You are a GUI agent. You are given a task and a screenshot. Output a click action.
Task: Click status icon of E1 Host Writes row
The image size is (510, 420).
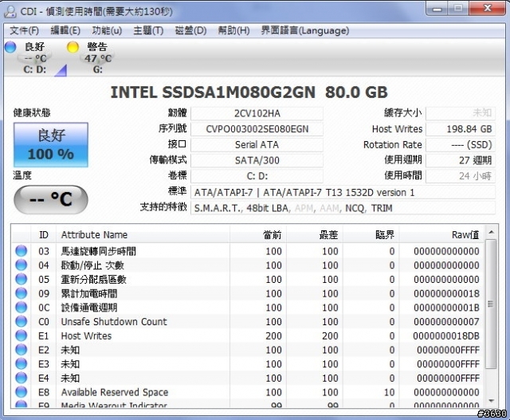(x=22, y=336)
